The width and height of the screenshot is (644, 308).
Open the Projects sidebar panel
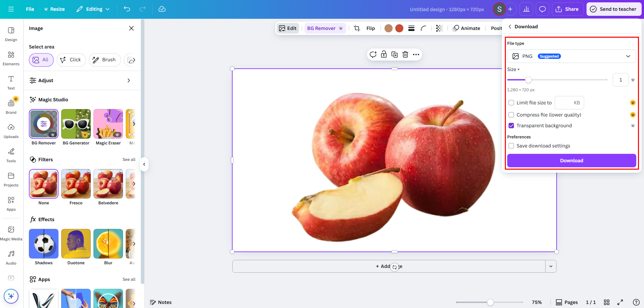11,179
